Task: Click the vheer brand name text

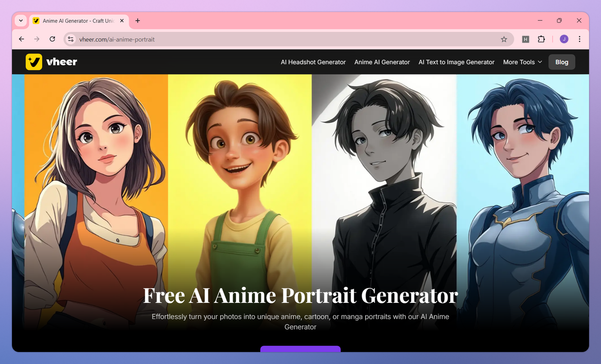Action: pos(62,62)
